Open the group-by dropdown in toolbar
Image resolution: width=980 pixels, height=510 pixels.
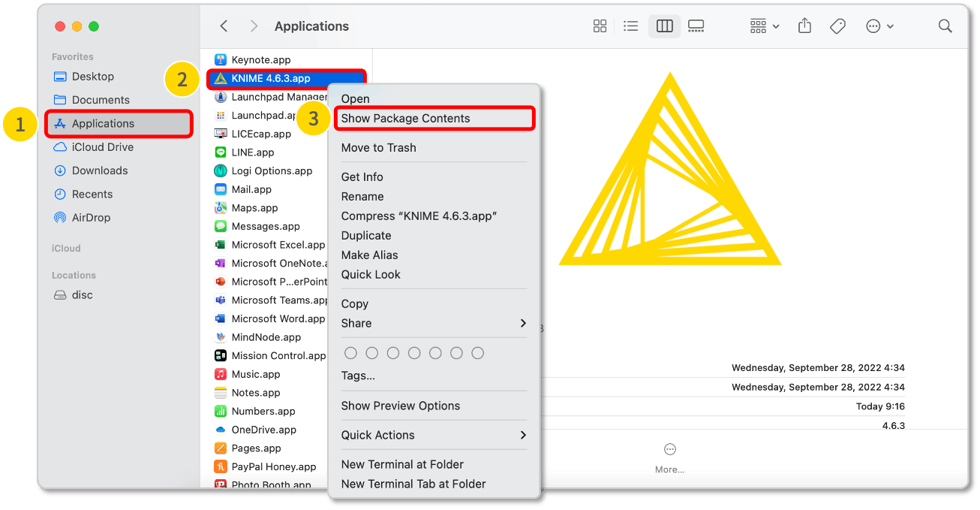pyautogui.click(x=765, y=26)
